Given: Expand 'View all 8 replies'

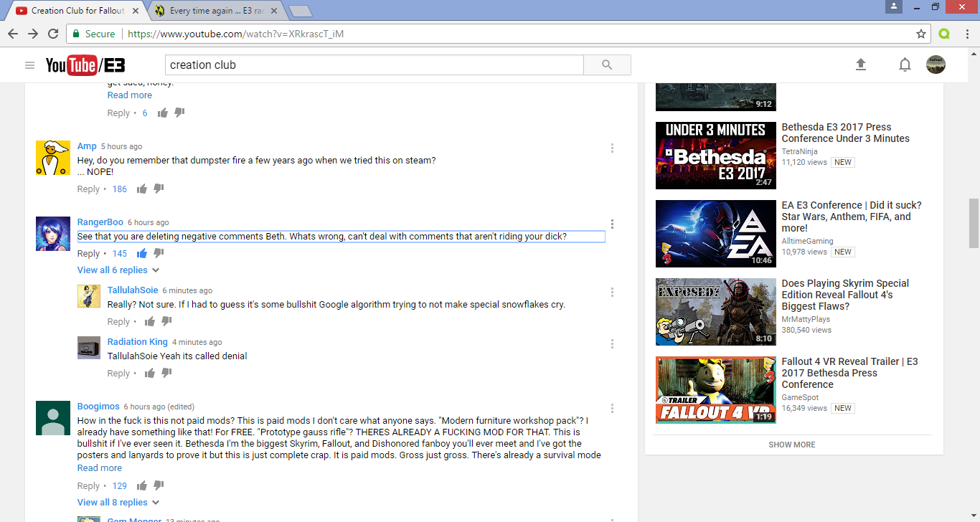Looking at the screenshot, I should coord(118,503).
